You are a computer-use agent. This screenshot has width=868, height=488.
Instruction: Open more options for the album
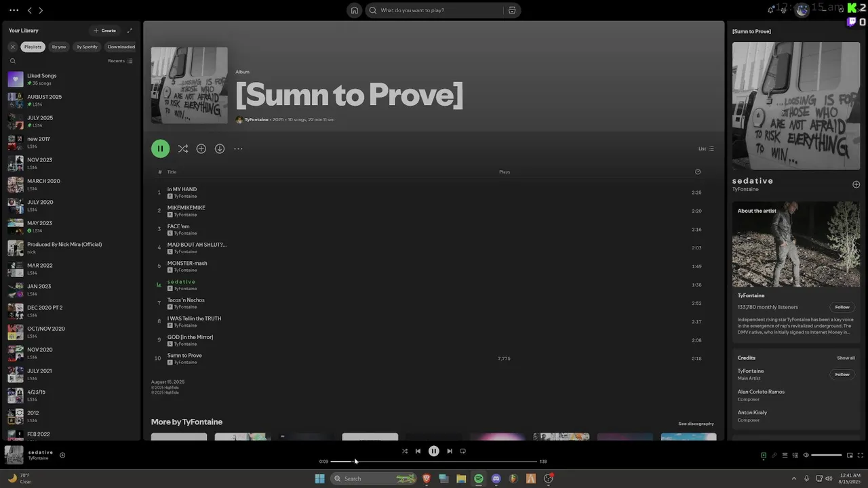(238, 148)
